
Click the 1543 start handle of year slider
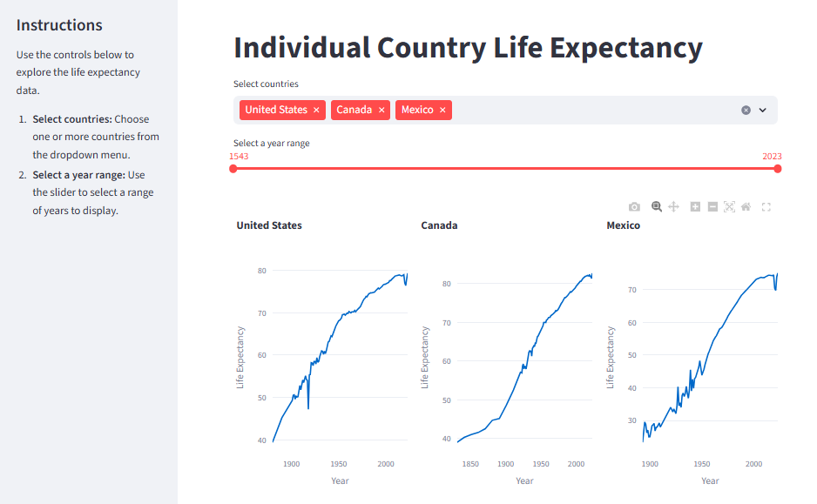(233, 169)
